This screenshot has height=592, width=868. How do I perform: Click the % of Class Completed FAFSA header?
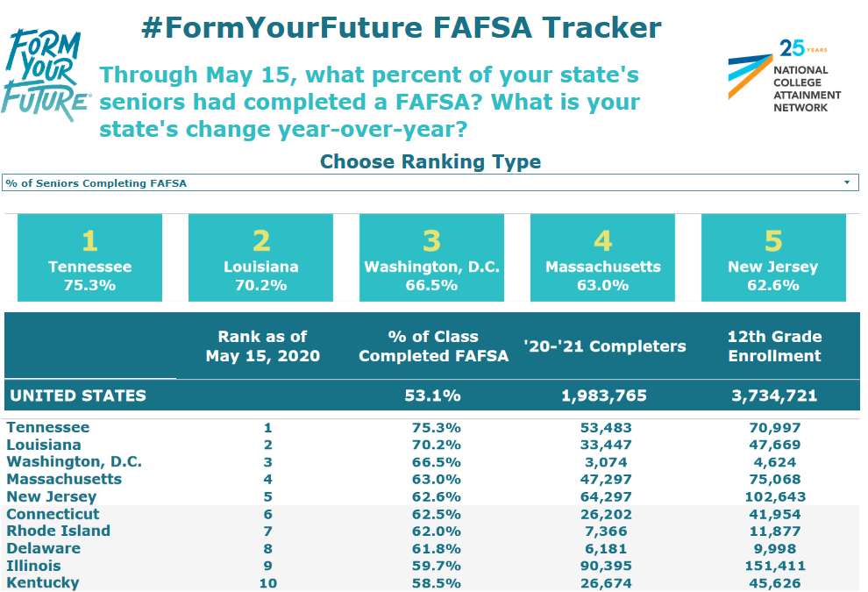pos(433,346)
